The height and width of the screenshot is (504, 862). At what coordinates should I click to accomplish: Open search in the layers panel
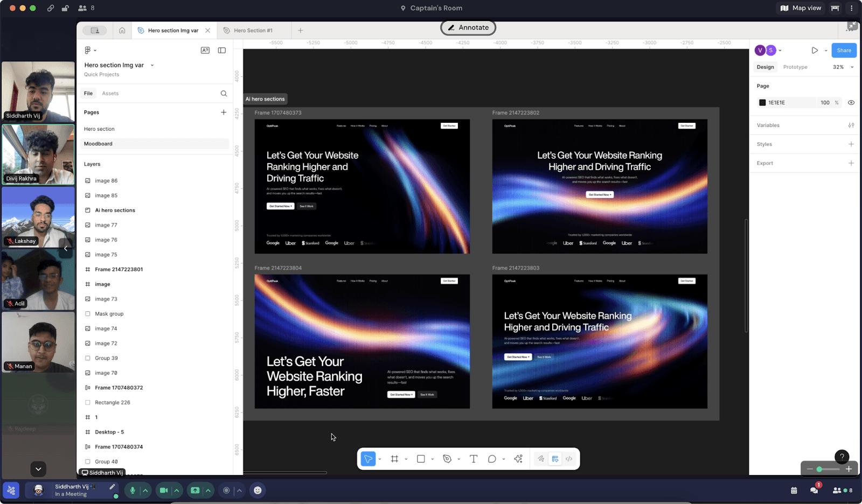pyautogui.click(x=224, y=94)
